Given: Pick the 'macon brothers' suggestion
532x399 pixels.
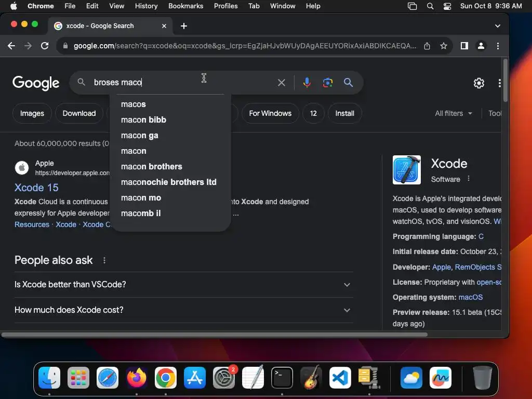Looking at the screenshot, I should pyautogui.click(x=170, y=167).
